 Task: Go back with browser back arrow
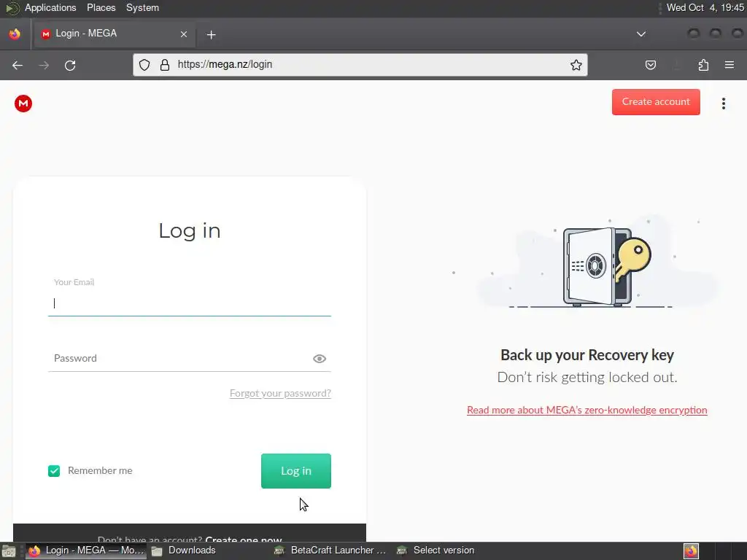[x=18, y=65]
